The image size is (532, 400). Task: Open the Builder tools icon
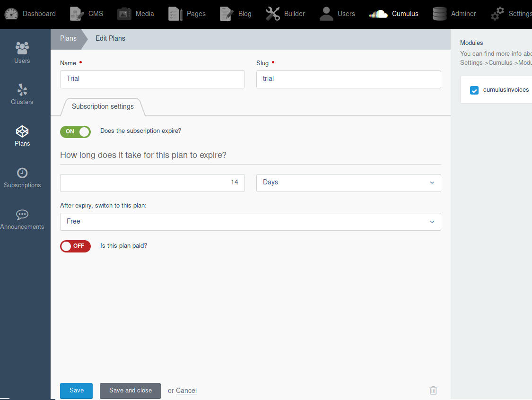click(273, 14)
